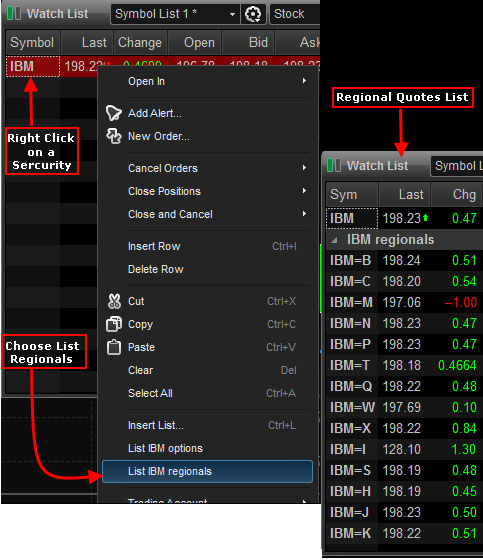Select Insert List... menu entry
Image resolution: width=483 pixels, height=560 pixels.
[207, 425]
